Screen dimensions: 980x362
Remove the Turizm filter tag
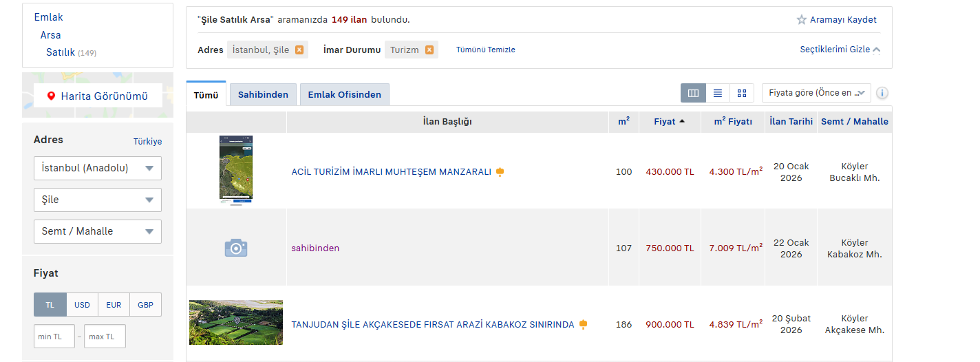pyautogui.click(x=429, y=50)
